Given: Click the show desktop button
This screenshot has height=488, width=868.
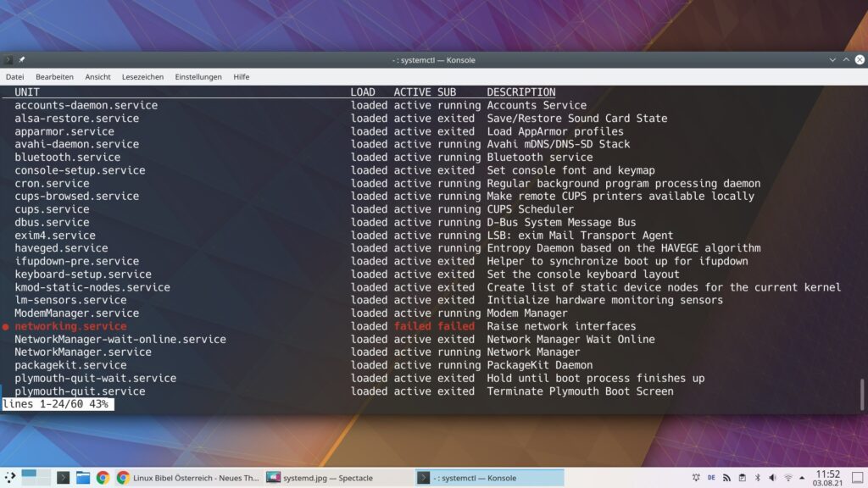Looking at the screenshot, I should 858,478.
